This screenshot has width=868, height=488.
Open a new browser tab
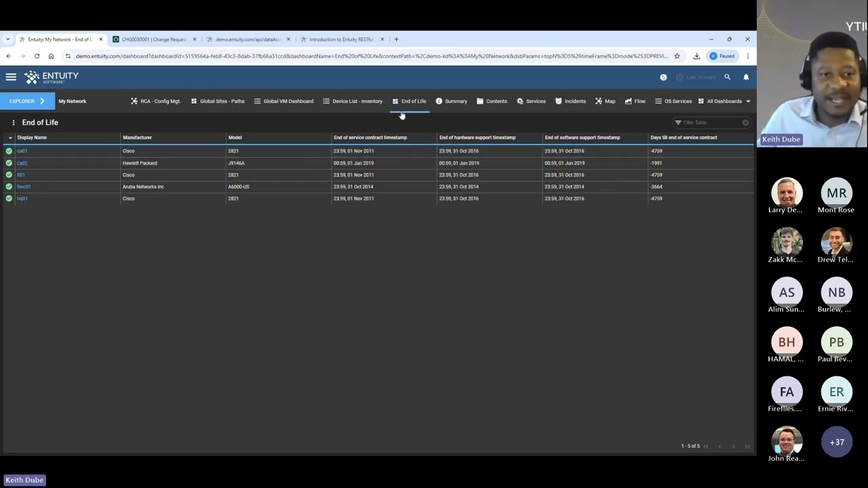tap(396, 39)
